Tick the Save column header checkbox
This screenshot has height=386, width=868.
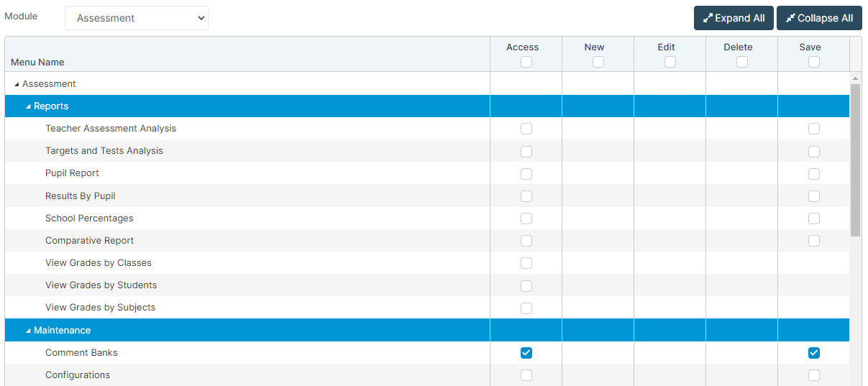(814, 62)
